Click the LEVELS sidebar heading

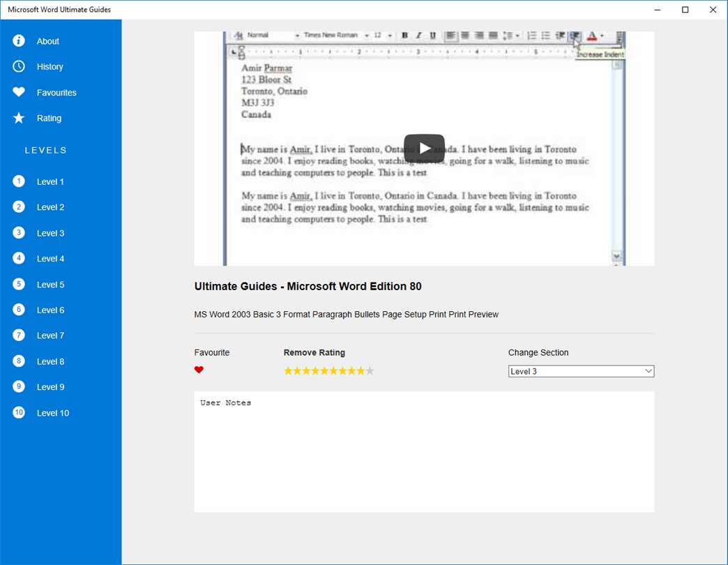pos(45,151)
